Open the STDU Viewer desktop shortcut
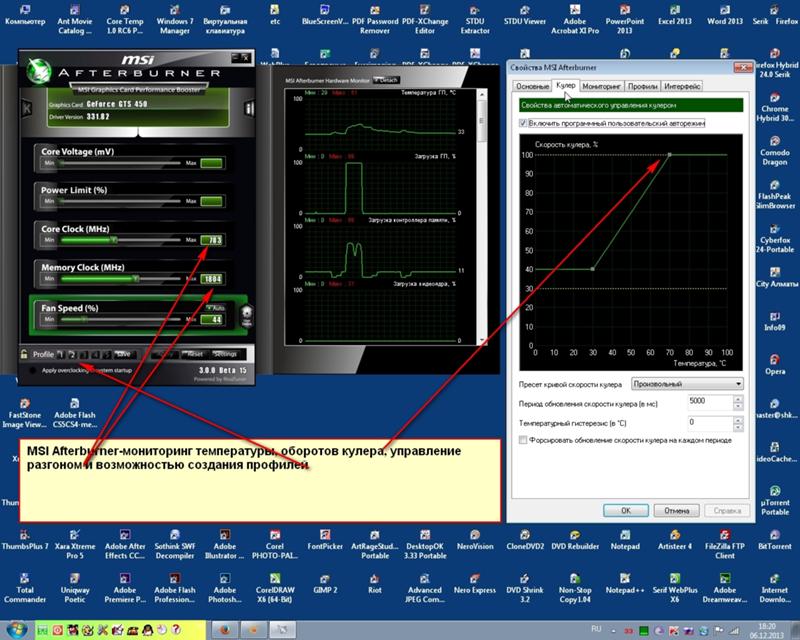800x640 pixels. pyautogui.click(x=524, y=15)
